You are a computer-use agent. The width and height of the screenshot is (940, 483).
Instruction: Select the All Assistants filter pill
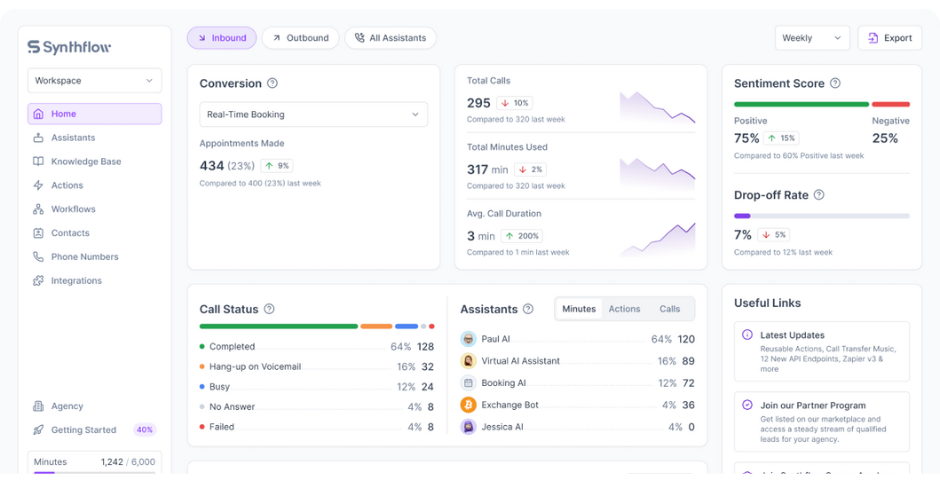[x=390, y=38]
